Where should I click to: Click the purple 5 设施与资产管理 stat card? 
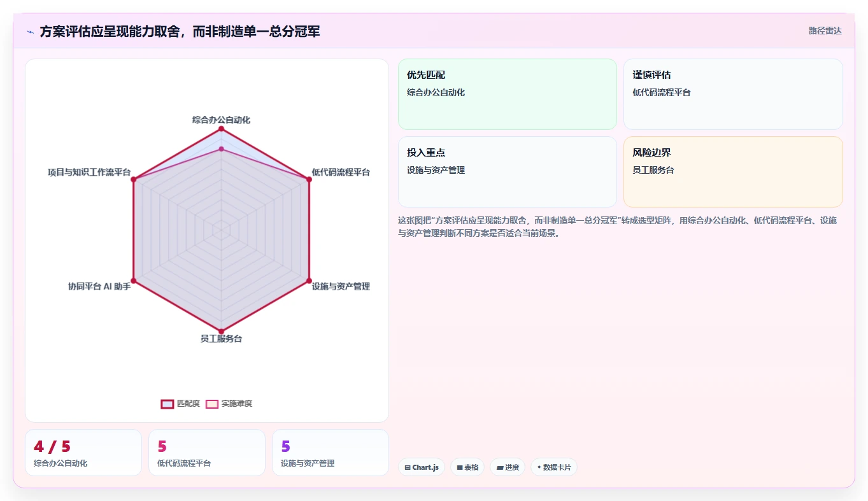(x=331, y=453)
